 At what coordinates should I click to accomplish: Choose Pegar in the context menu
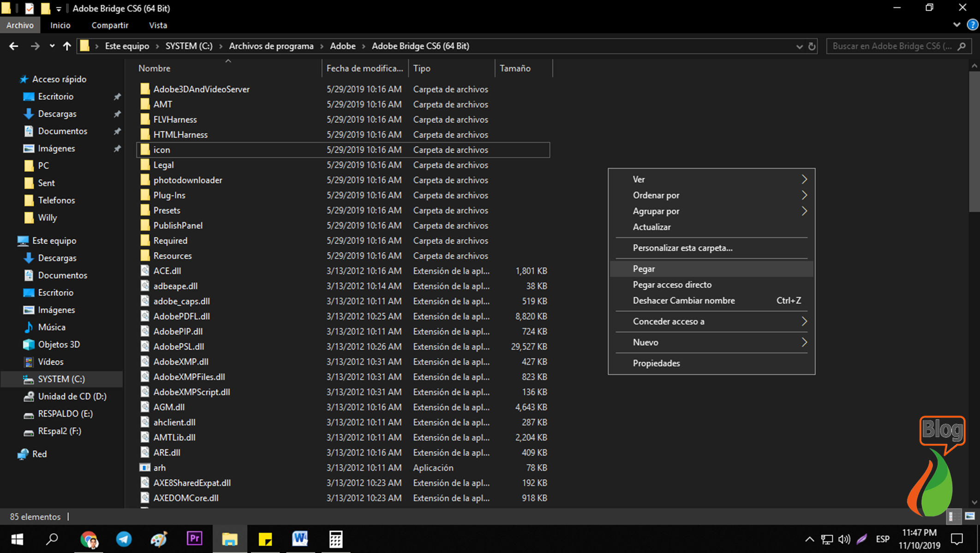pyautogui.click(x=711, y=269)
